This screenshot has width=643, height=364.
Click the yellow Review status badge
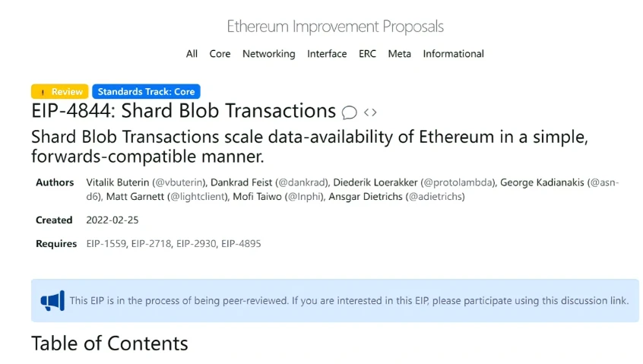point(60,91)
